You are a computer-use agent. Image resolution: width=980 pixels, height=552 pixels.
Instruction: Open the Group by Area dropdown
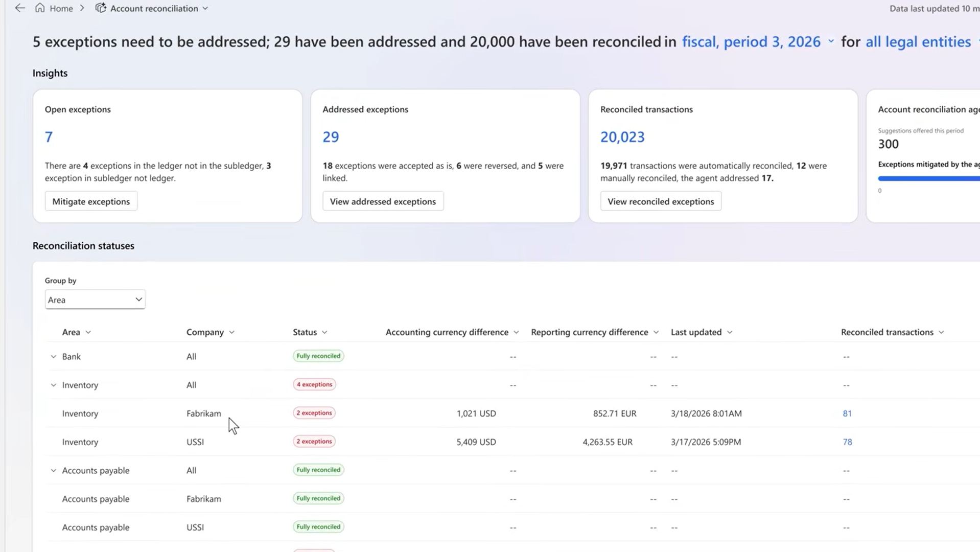95,300
